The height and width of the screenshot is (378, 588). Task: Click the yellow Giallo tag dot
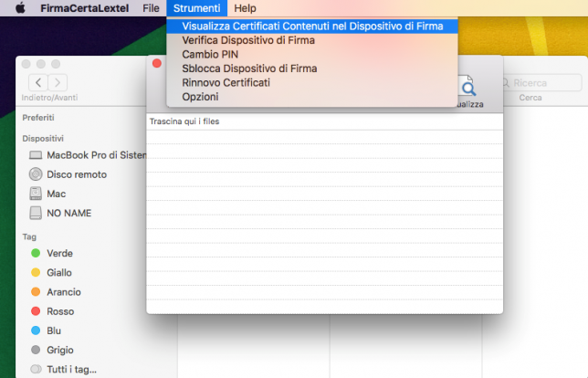pos(36,272)
